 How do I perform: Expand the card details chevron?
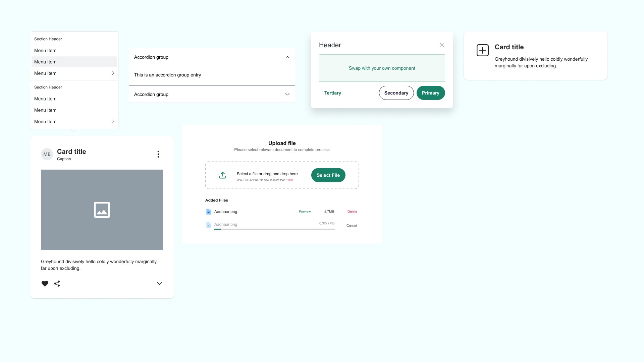pos(160,284)
